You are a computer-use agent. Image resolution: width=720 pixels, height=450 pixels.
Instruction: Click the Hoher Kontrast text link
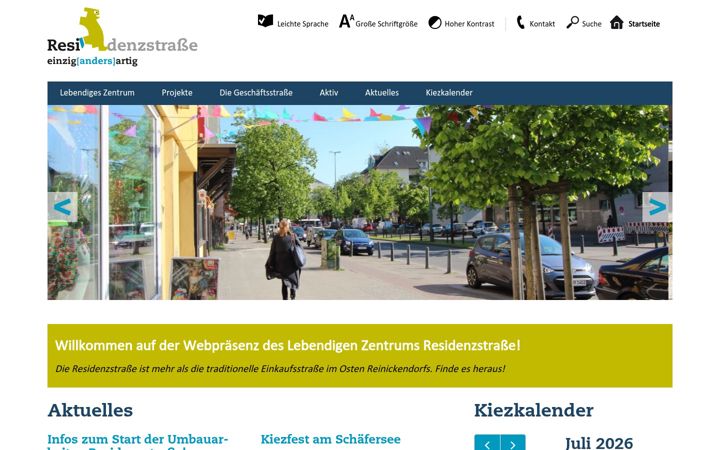[469, 24]
